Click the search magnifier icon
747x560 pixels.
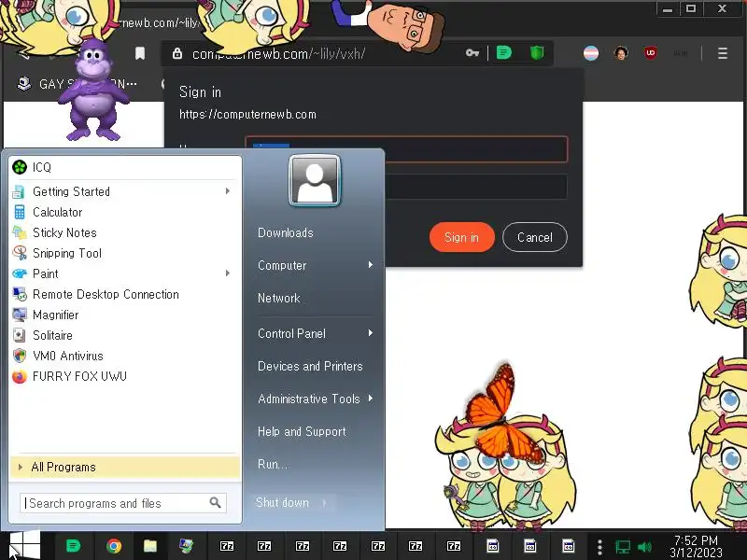tap(216, 502)
